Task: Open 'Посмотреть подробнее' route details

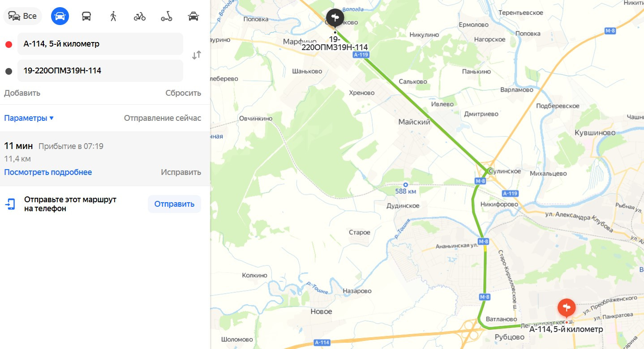Action: point(48,172)
